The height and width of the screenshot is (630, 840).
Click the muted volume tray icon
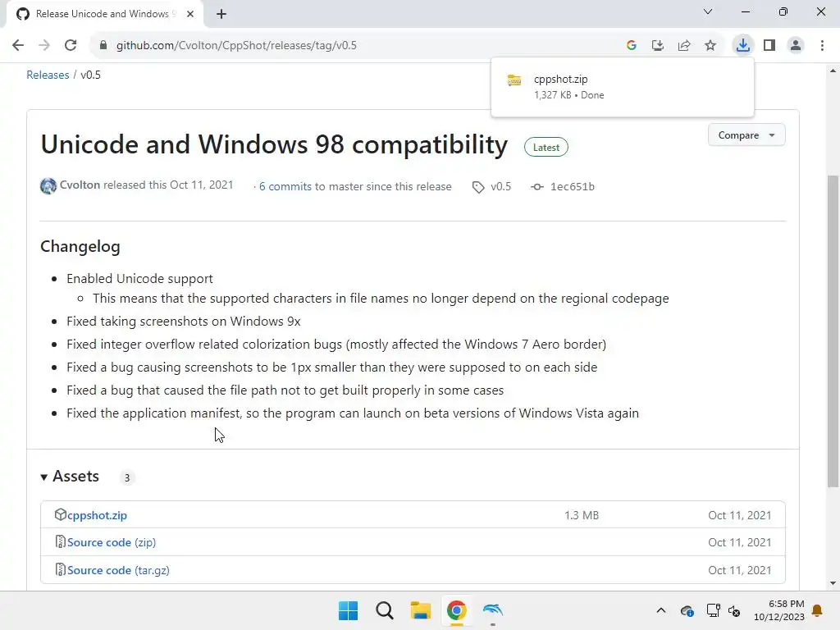click(734, 610)
